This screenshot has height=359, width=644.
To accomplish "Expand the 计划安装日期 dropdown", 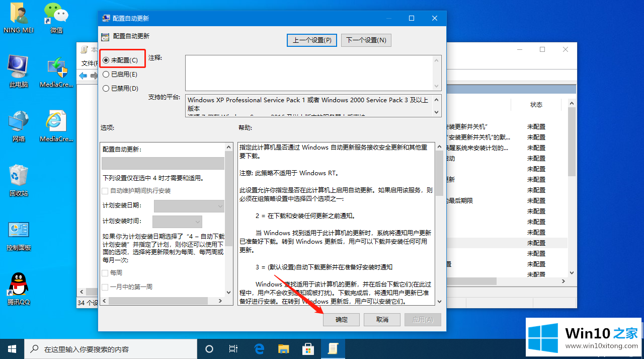I will [189, 205].
